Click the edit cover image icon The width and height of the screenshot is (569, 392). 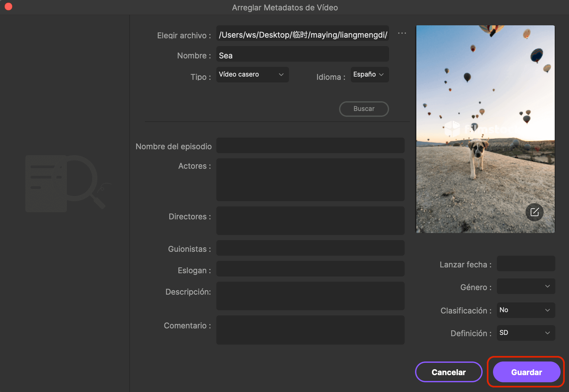[534, 212]
